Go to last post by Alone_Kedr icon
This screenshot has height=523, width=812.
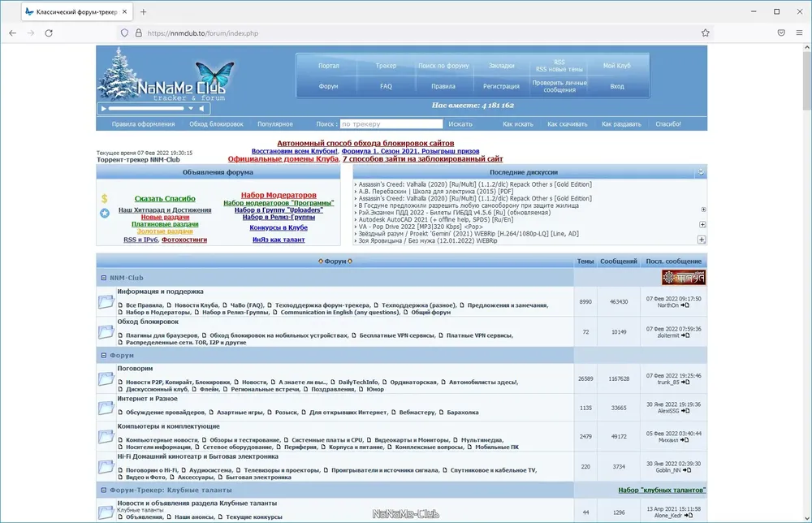point(689,516)
